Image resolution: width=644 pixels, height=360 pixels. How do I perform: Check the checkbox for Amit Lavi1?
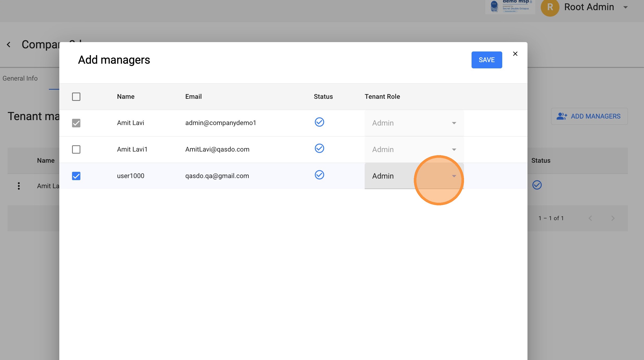tap(76, 149)
